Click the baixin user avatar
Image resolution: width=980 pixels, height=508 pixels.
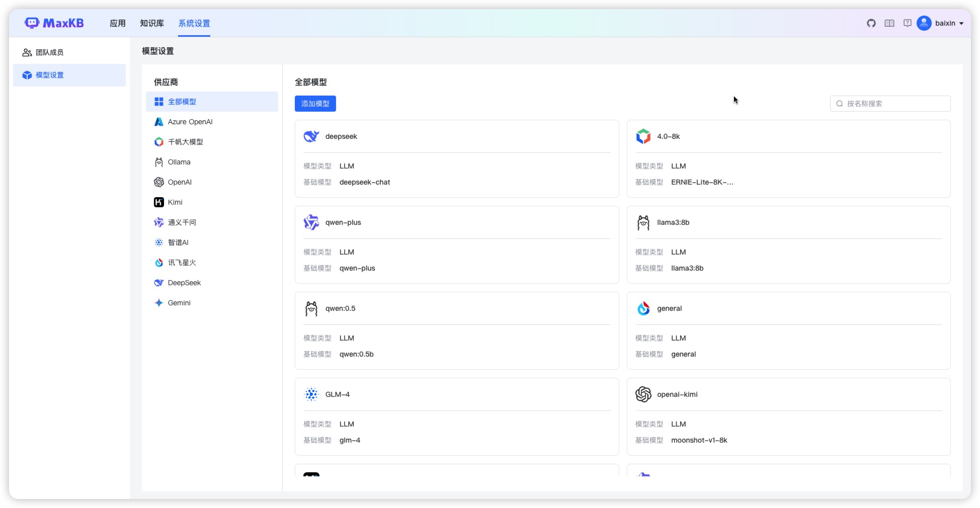pyautogui.click(x=924, y=23)
